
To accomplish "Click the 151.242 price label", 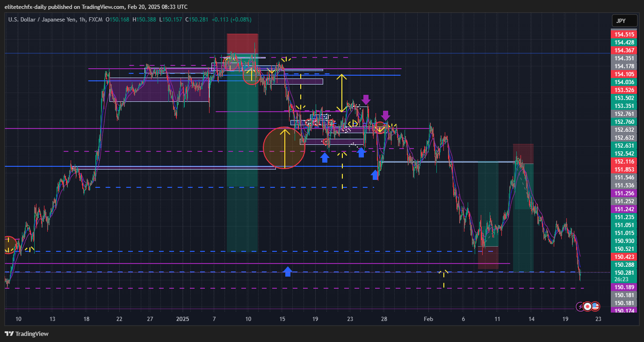I will 624,209.
